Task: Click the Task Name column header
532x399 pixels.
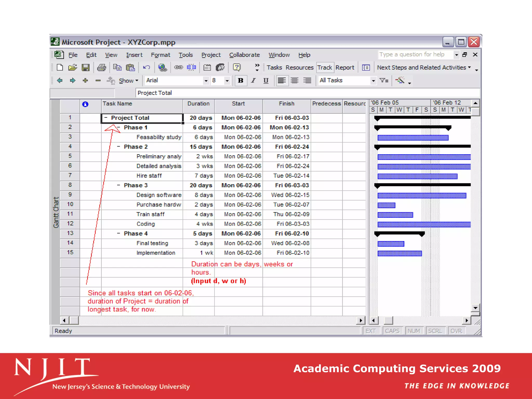Action: 142,106
